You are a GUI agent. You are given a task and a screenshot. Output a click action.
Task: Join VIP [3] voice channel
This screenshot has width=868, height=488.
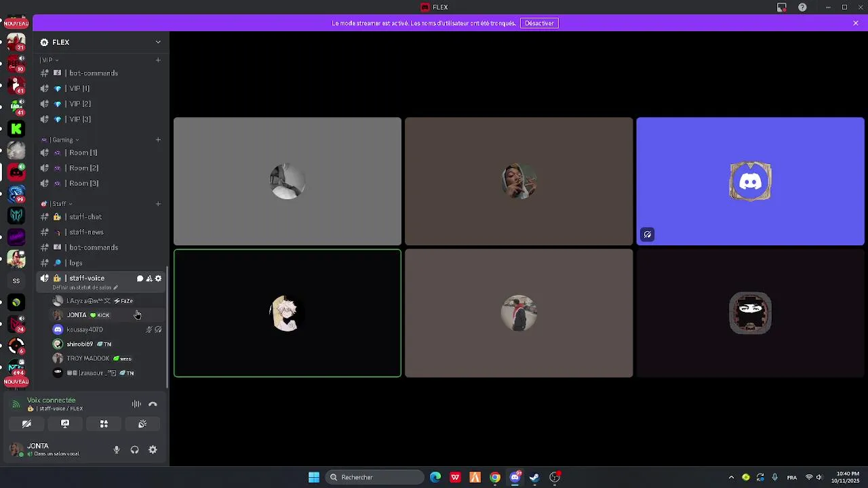101,119
